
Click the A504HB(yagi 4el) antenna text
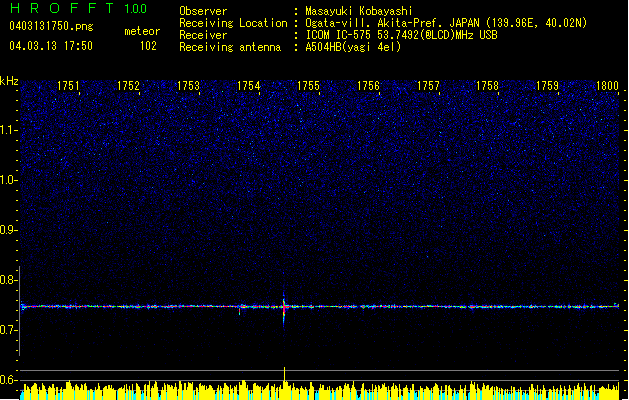tap(353, 47)
